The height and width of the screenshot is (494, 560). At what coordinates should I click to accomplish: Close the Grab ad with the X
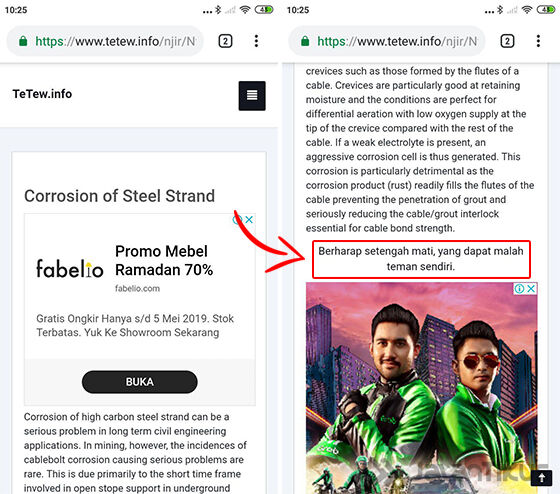click(x=531, y=288)
